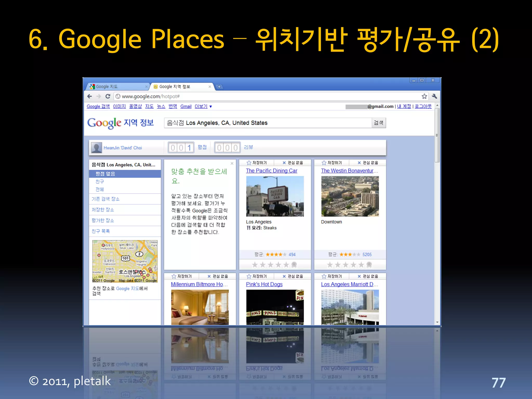
Task: Save The Westin Bonaventure with 저장하기
Action: click(x=332, y=163)
